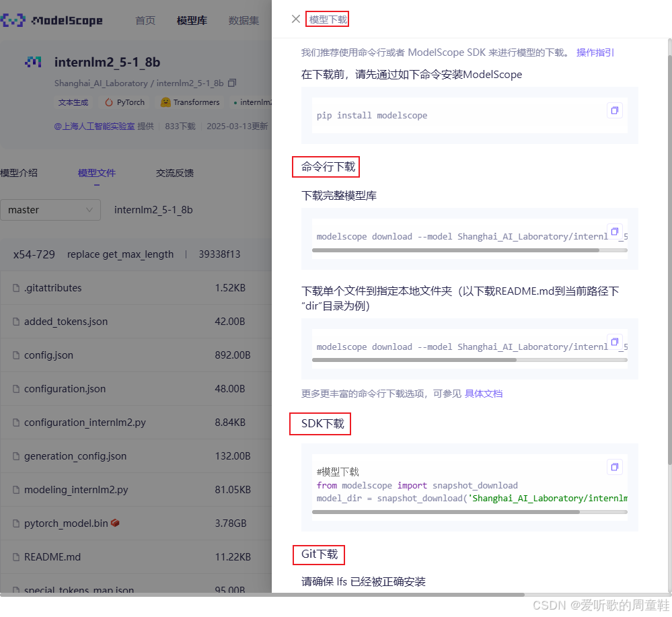
Task: Click the pip install modelscope code text
Action: click(x=372, y=116)
